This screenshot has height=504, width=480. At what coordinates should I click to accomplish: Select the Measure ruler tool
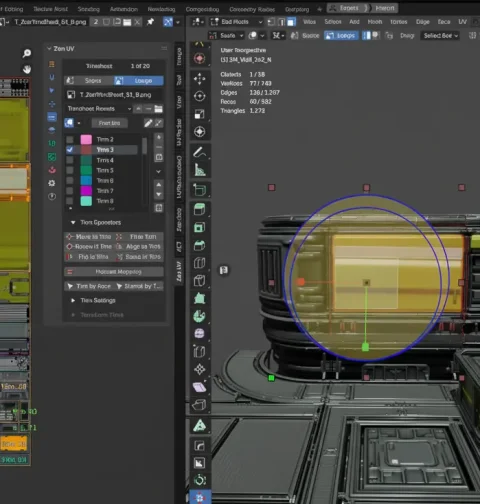199,170
